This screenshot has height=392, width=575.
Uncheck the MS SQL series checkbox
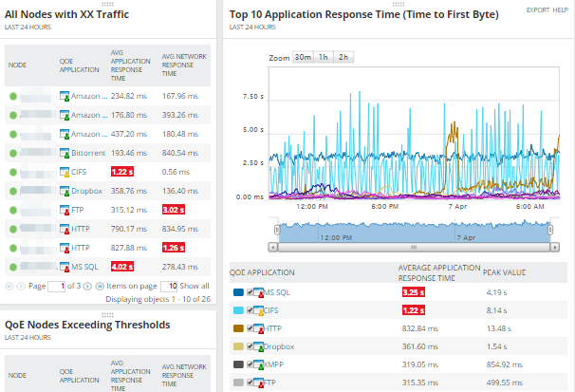pos(250,293)
